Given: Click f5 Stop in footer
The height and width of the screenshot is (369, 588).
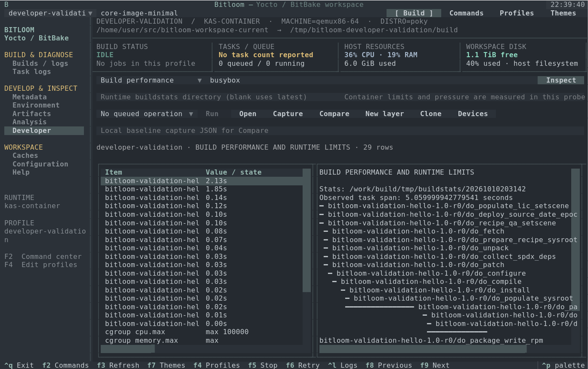Looking at the screenshot, I should coord(263,365).
